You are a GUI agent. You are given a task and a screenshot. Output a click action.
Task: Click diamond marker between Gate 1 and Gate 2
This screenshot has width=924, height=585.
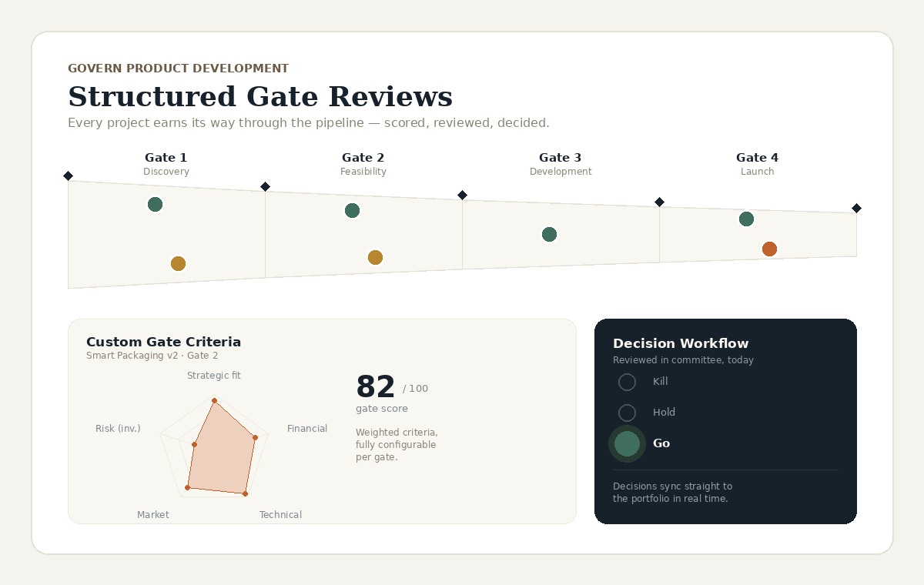(265, 187)
